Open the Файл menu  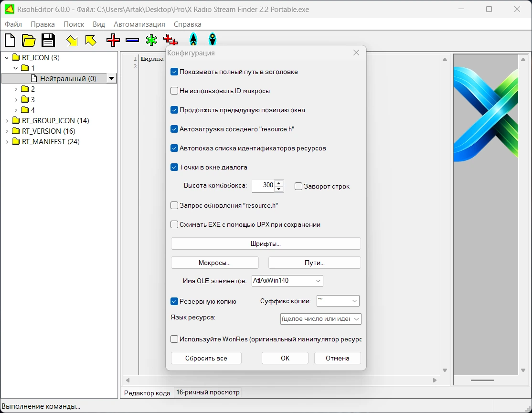tap(13, 24)
